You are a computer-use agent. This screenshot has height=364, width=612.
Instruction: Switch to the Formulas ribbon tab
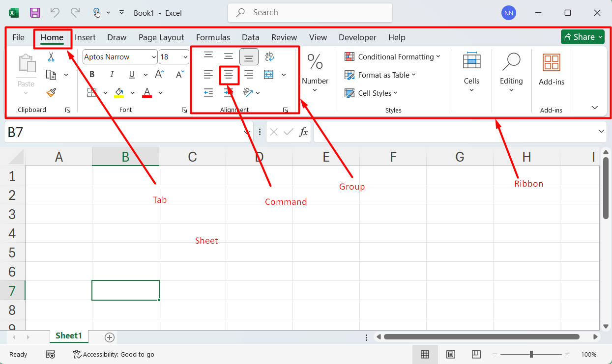213,37
